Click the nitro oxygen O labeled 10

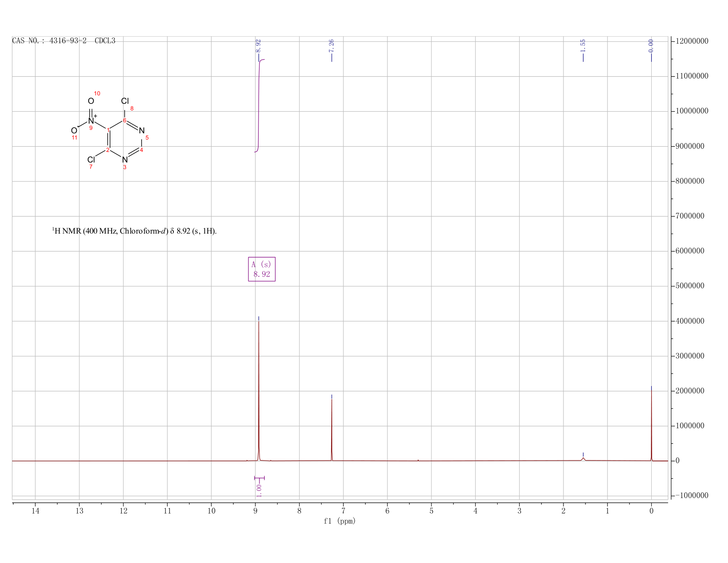pyautogui.click(x=91, y=101)
